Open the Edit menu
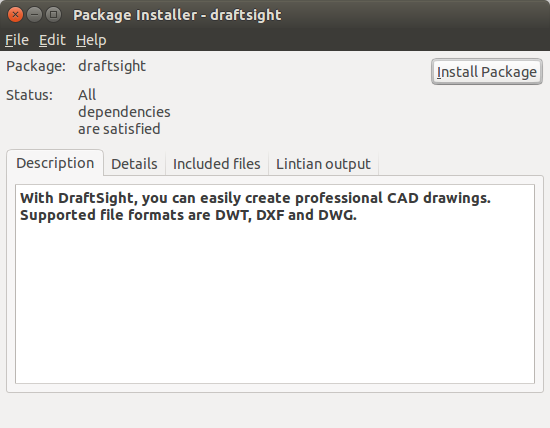Viewport: 550px width, 428px height. coord(52,40)
